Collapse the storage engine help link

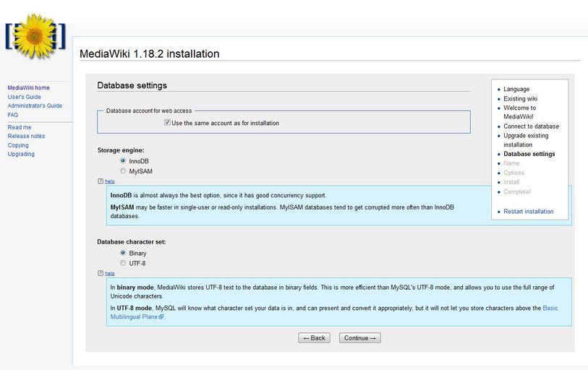(110, 181)
